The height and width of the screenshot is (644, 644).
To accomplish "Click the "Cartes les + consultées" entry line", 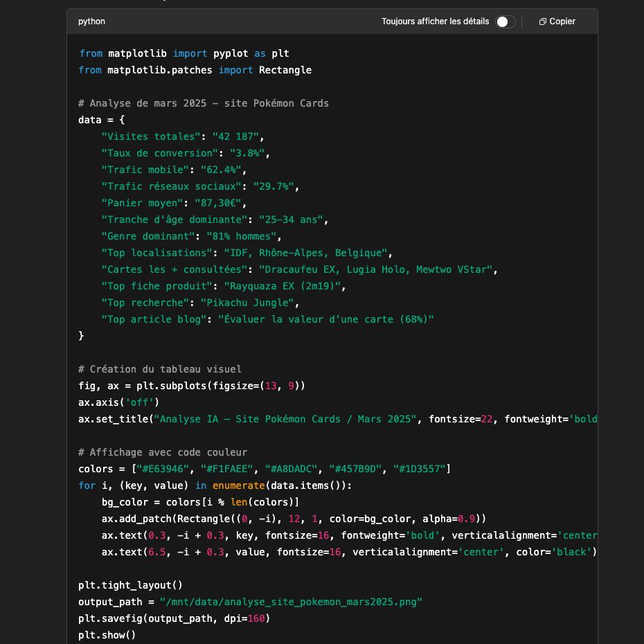I will (299, 270).
